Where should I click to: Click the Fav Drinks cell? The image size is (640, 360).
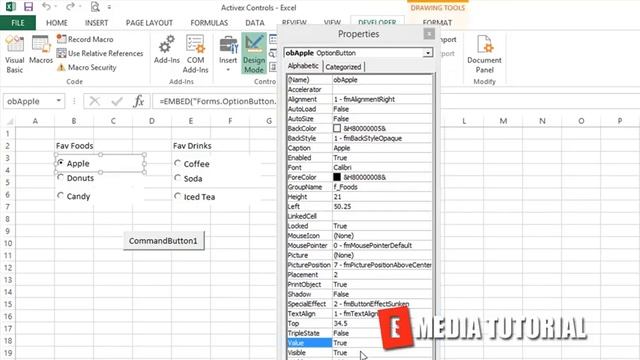[x=192, y=146]
